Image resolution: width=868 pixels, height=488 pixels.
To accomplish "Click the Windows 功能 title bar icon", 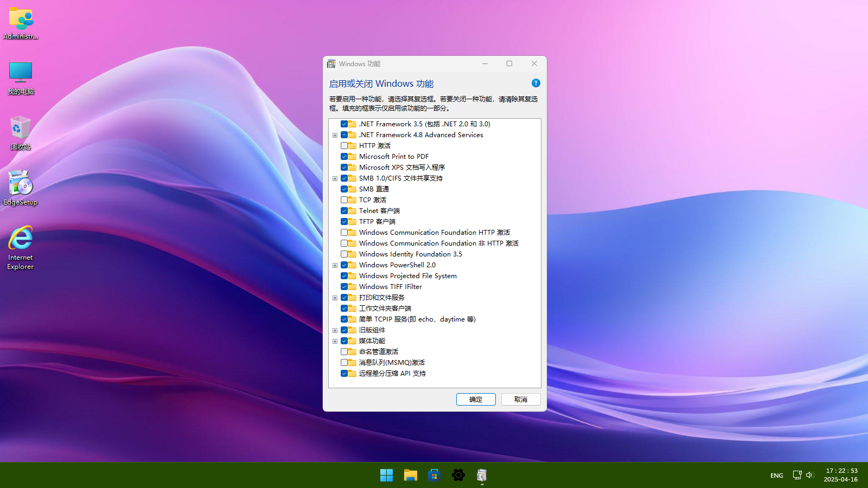I will click(331, 64).
